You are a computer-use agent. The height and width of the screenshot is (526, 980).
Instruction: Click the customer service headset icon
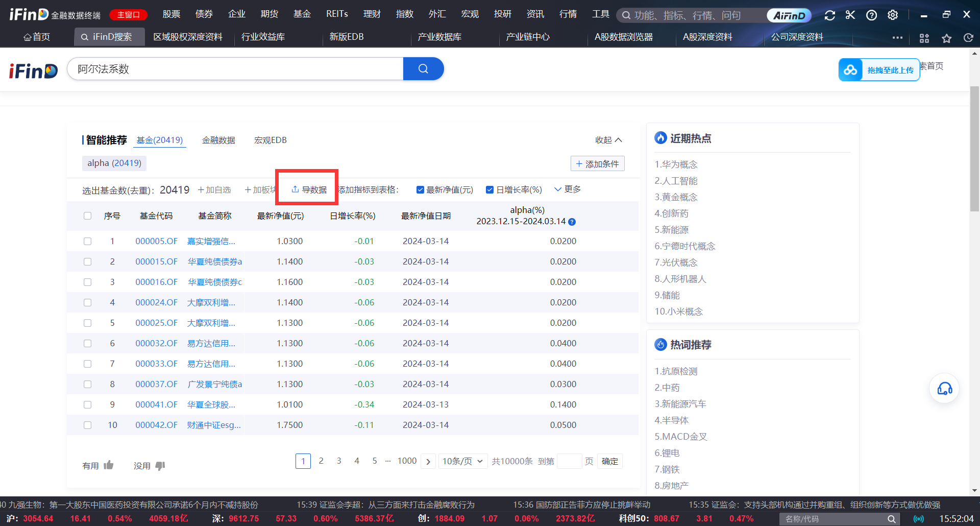[944, 389]
